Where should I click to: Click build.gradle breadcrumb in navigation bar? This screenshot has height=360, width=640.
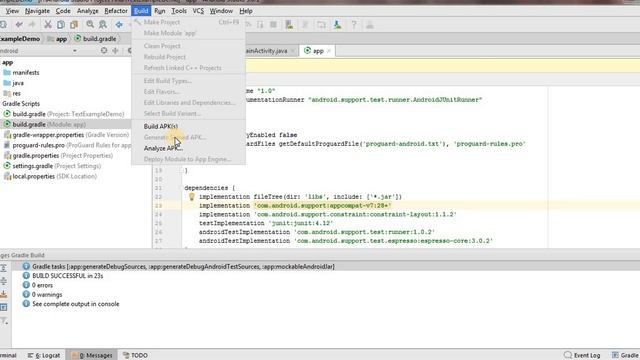(x=96, y=39)
